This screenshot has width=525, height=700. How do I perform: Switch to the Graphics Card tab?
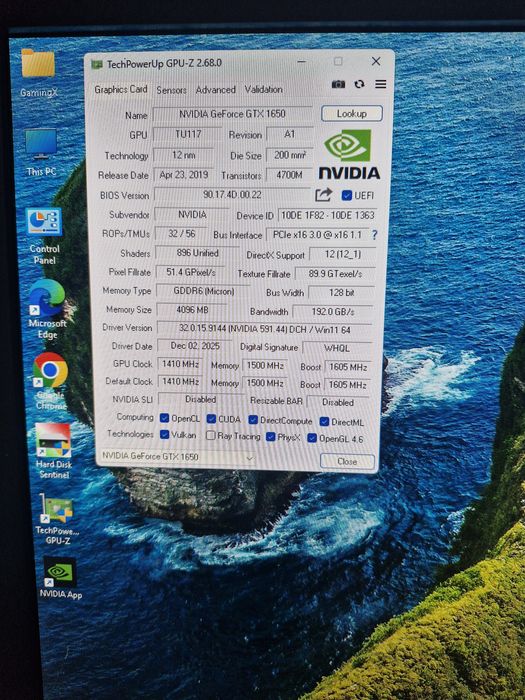coord(121,89)
